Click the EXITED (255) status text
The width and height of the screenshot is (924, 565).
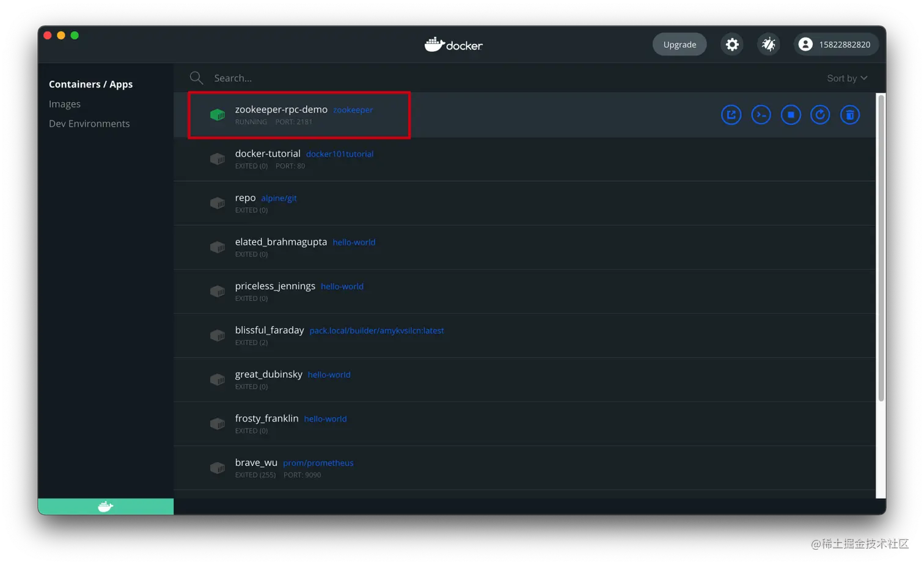[x=255, y=475]
